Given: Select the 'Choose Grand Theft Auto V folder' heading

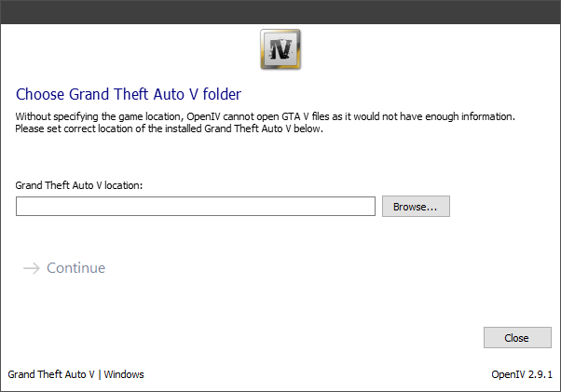Looking at the screenshot, I should click(129, 94).
